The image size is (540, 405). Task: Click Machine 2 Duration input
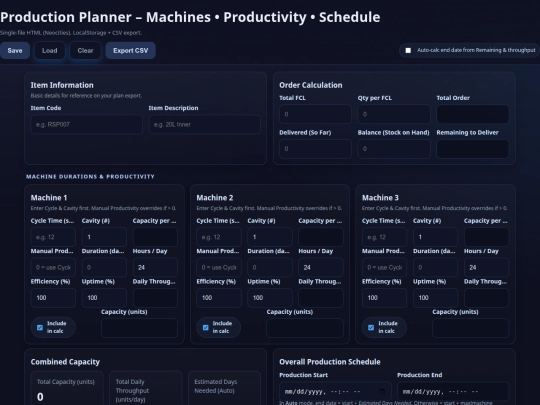pyautogui.click(x=270, y=267)
